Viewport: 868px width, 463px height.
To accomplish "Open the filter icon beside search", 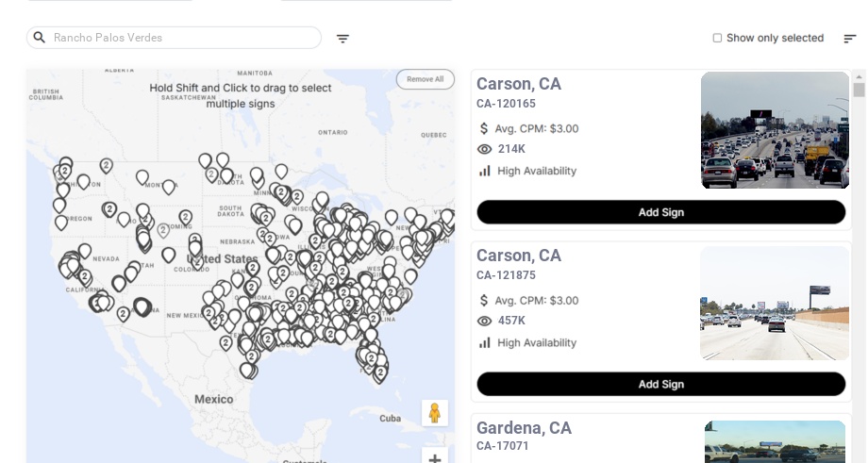I will pyautogui.click(x=342, y=39).
